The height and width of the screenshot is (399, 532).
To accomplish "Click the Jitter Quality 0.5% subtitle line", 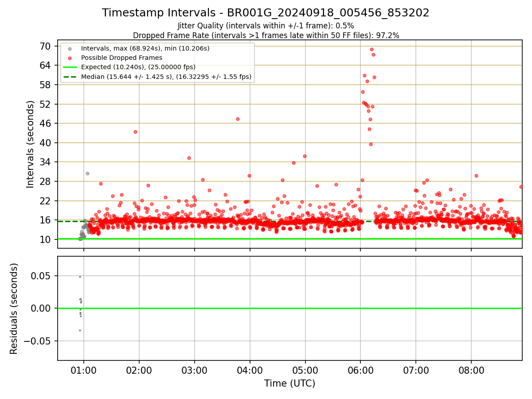I will [266, 26].
